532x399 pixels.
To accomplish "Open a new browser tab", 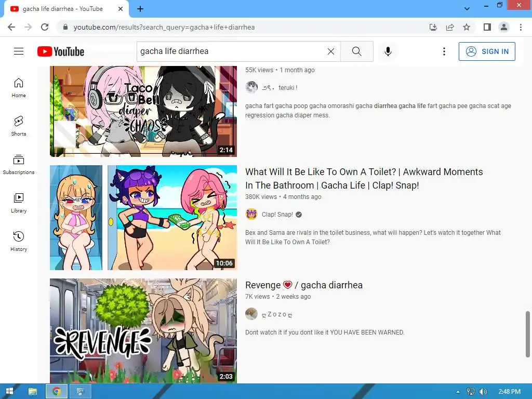I will point(140,9).
